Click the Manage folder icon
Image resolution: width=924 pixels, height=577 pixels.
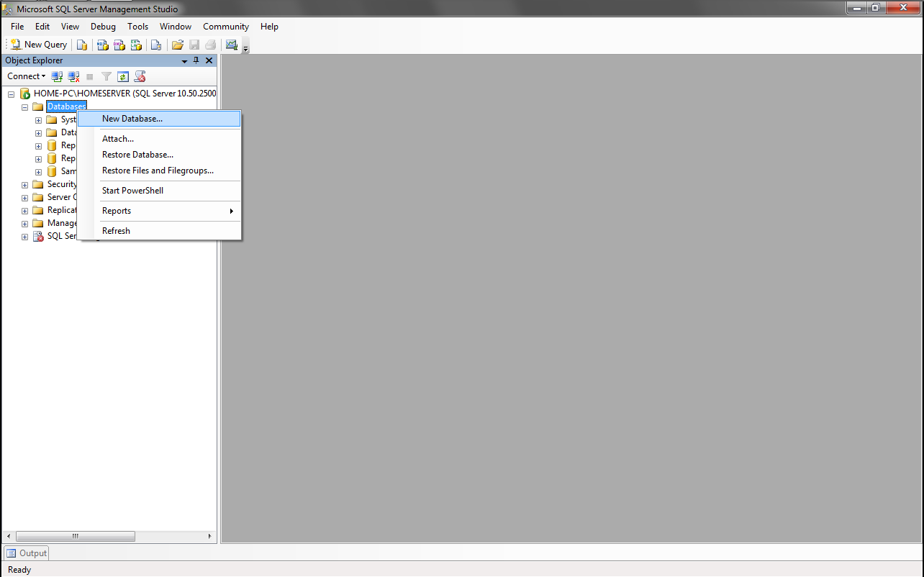(x=38, y=223)
